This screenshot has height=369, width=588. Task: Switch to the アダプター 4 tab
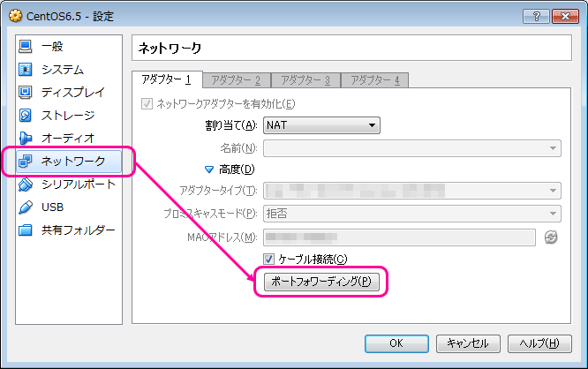pos(374,80)
